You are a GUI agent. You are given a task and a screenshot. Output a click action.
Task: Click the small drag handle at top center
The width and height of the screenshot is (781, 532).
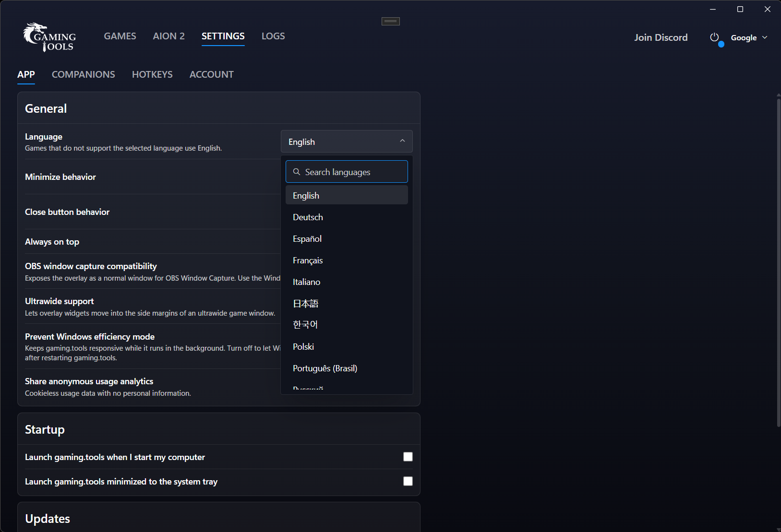[391, 21]
